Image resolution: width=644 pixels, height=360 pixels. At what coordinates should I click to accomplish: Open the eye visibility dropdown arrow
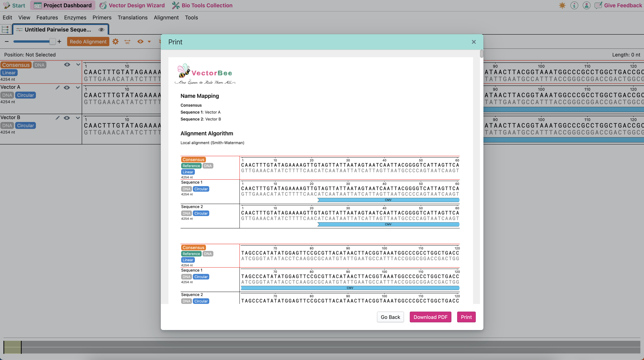pos(149,41)
